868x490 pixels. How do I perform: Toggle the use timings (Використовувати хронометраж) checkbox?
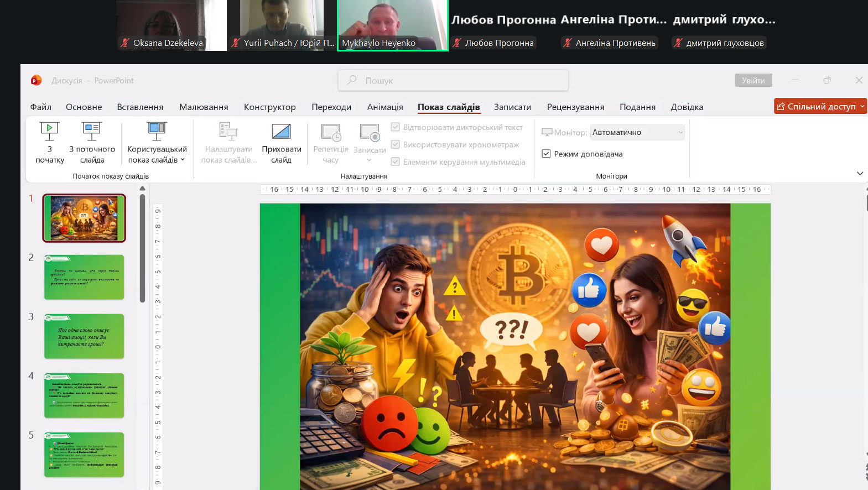396,144
